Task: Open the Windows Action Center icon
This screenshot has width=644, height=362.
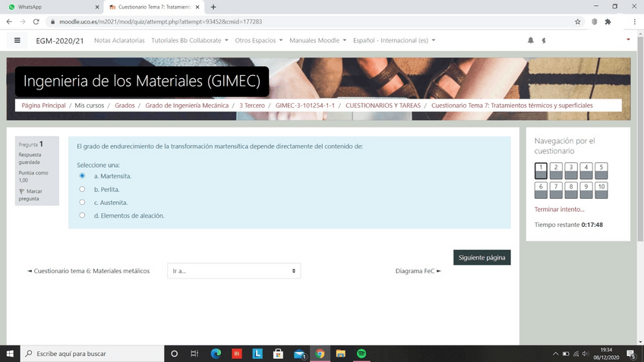Action: pyautogui.click(x=632, y=354)
